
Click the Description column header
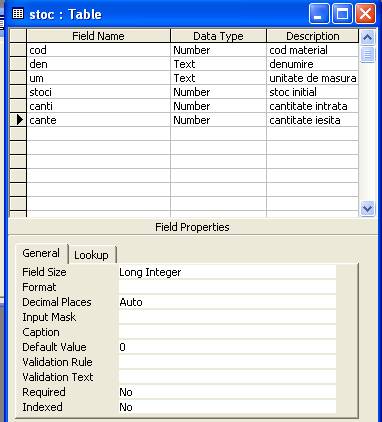point(313,36)
